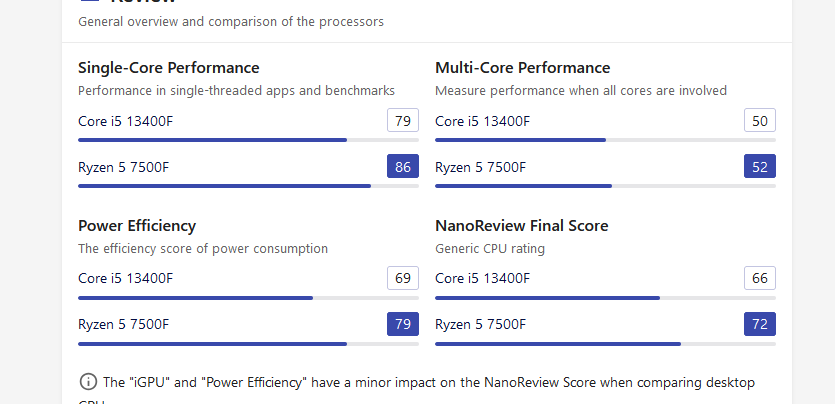Image resolution: width=835 pixels, height=404 pixels.
Task: Click the Ryzen 5 7500F power efficiency bar
Action: [x=248, y=344]
